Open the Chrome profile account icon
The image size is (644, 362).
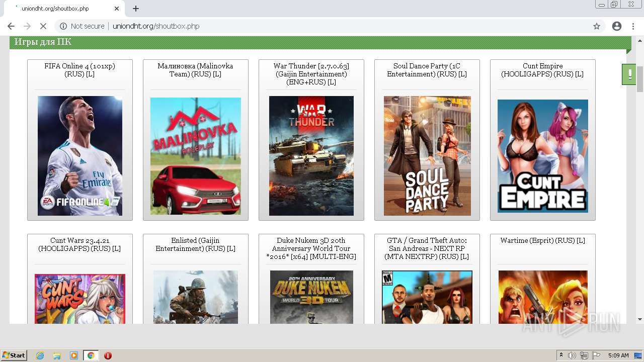tap(617, 26)
